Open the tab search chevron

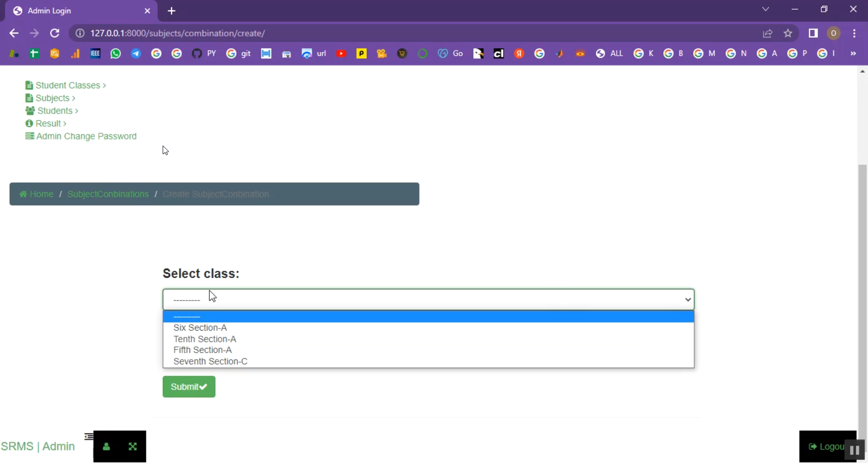766,9
